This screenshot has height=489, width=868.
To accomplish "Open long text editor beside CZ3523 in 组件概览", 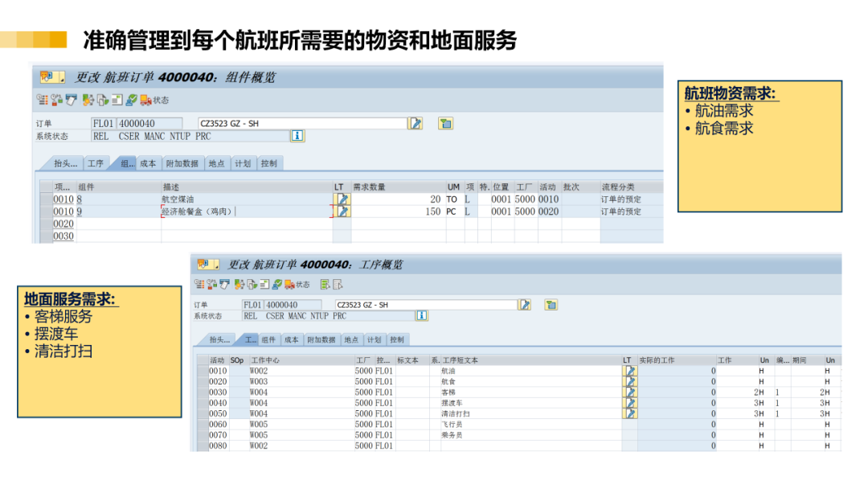I will click(x=416, y=123).
